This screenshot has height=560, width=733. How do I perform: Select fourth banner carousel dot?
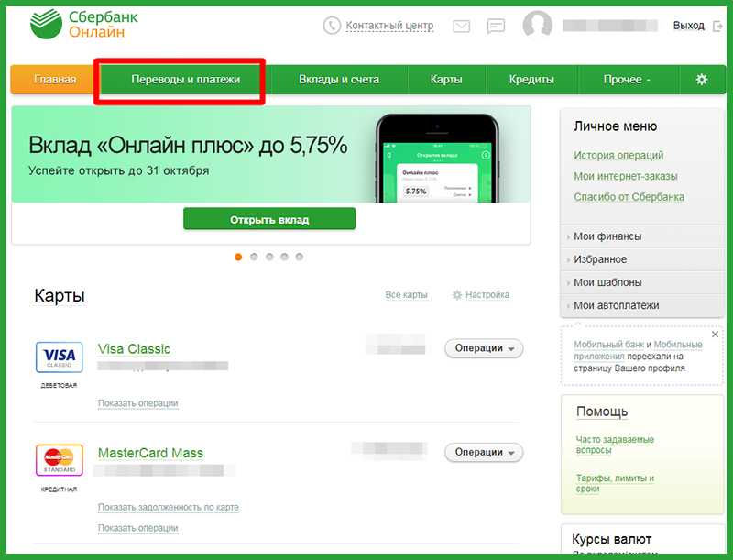point(284,257)
